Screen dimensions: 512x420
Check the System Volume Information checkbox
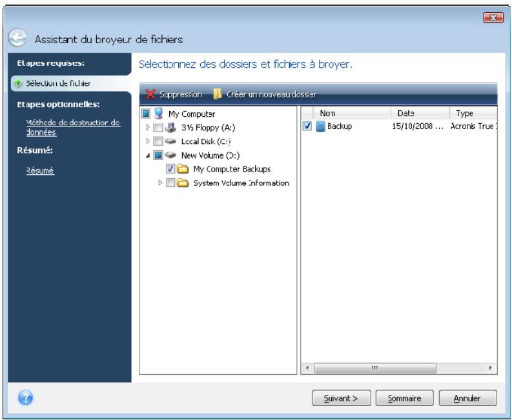tap(170, 183)
